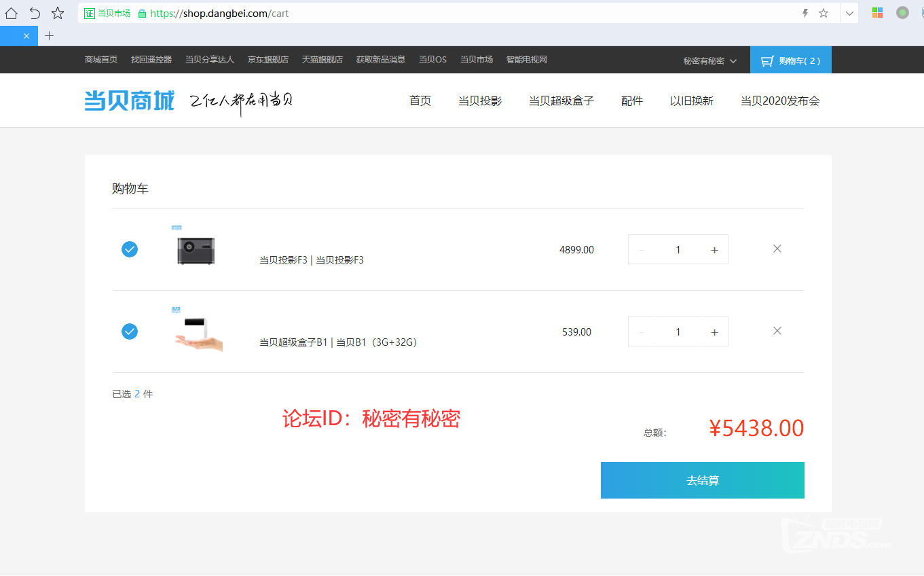Go to browser home page icon
Screen dimensions: 924x576
click(x=12, y=13)
